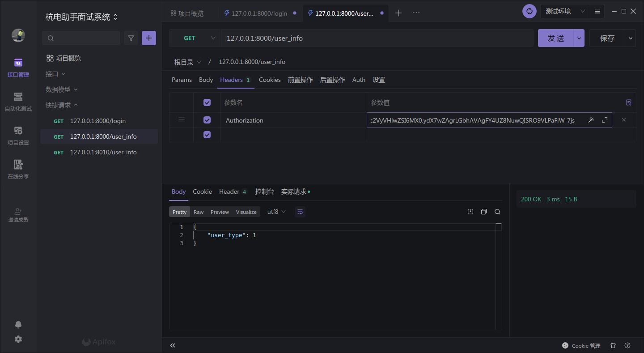
Task: Switch to the Cookies tab
Action: [270, 80]
